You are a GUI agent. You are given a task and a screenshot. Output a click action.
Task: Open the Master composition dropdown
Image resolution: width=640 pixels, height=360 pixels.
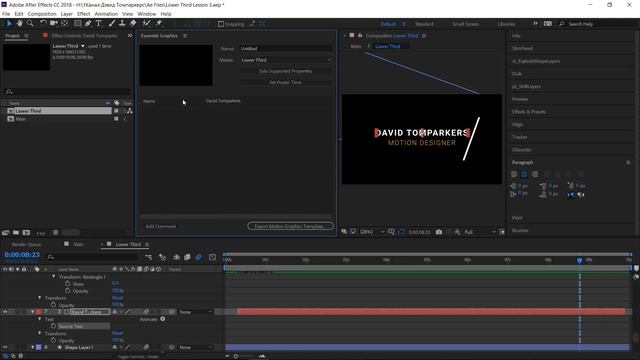(286, 60)
